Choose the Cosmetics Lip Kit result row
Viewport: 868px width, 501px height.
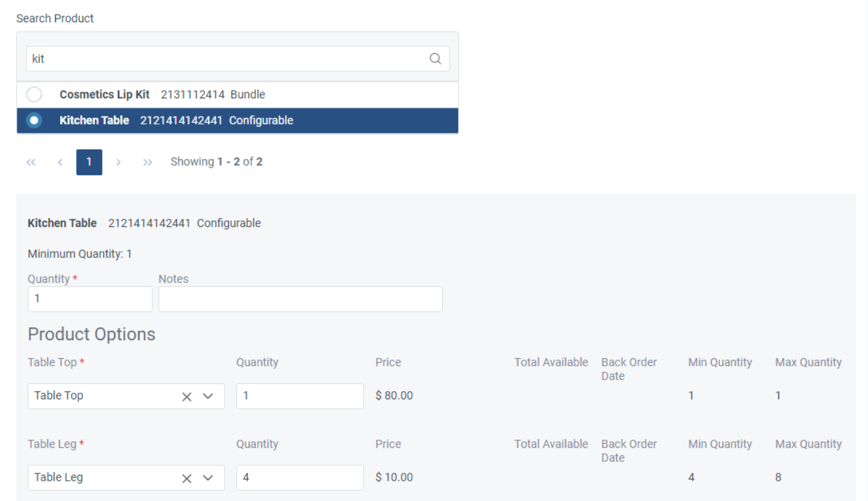237,94
